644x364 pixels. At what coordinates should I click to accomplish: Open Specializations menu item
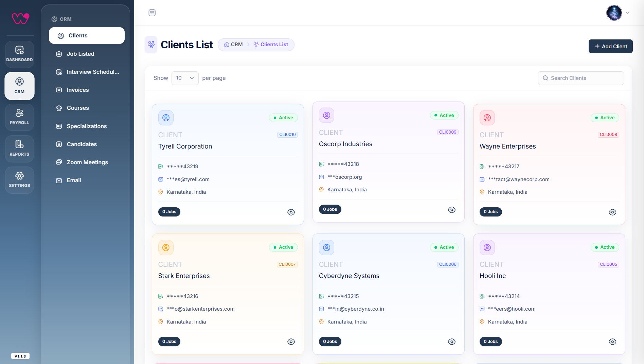click(87, 126)
